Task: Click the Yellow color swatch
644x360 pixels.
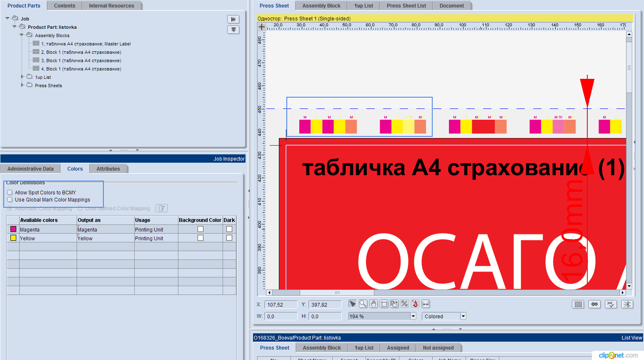Action: click(13, 238)
